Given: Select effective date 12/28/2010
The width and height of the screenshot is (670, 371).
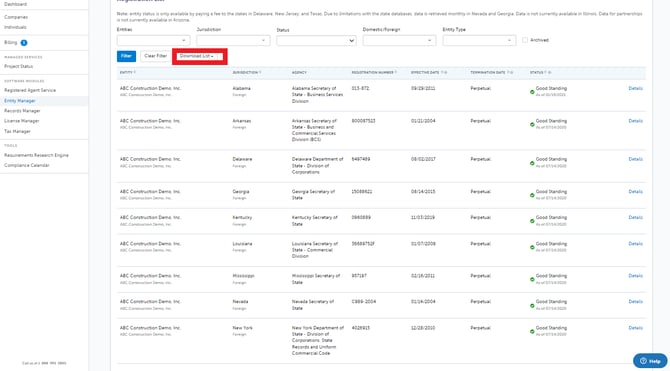Looking at the screenshot, I should pyautogui.click(x=423, y=328).
